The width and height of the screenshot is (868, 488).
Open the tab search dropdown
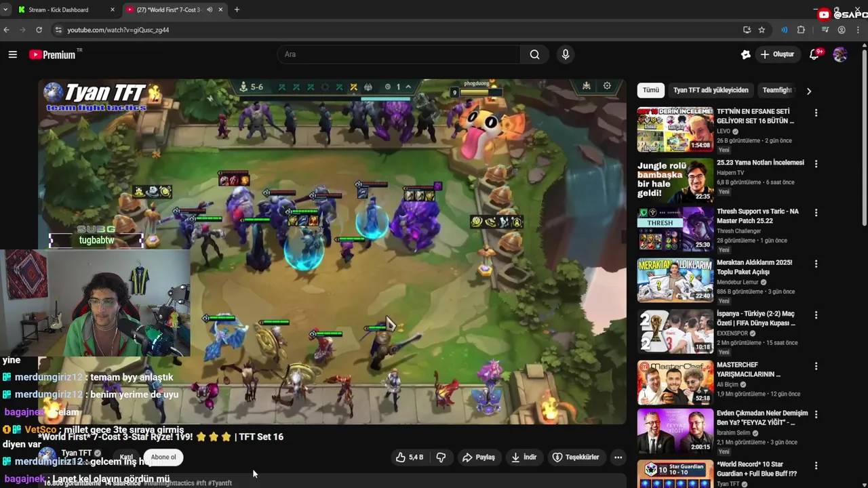5,9
